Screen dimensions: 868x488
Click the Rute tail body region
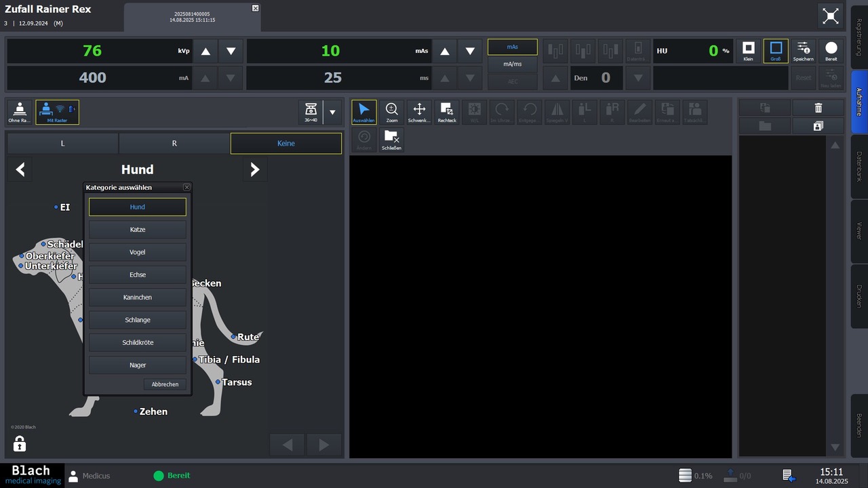coord(248,337)
